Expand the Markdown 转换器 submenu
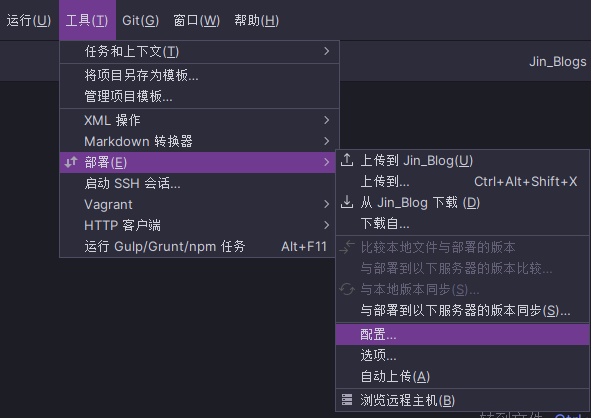The width and height of the screenshot is (591, 418). pyautogui.click(x=200, y=141)
